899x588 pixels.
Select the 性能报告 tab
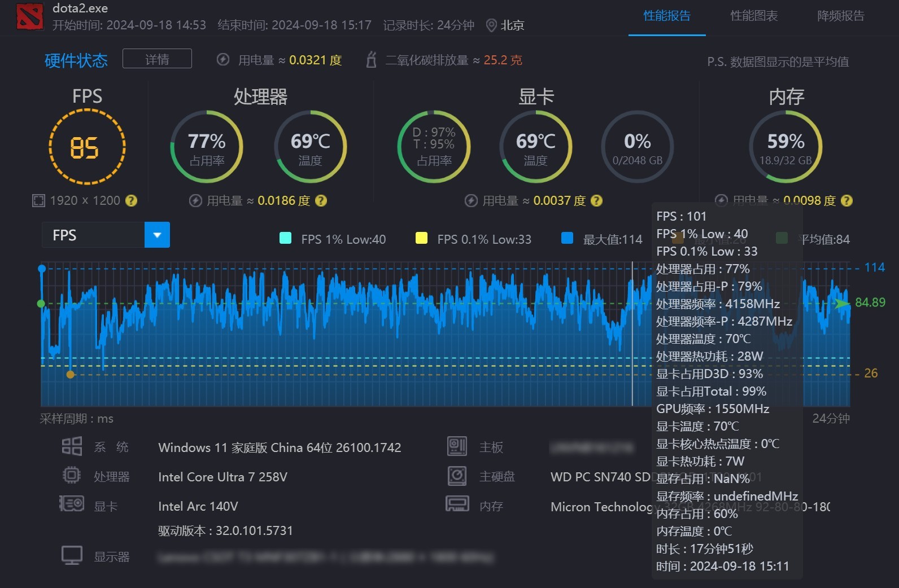coord(667,16)
